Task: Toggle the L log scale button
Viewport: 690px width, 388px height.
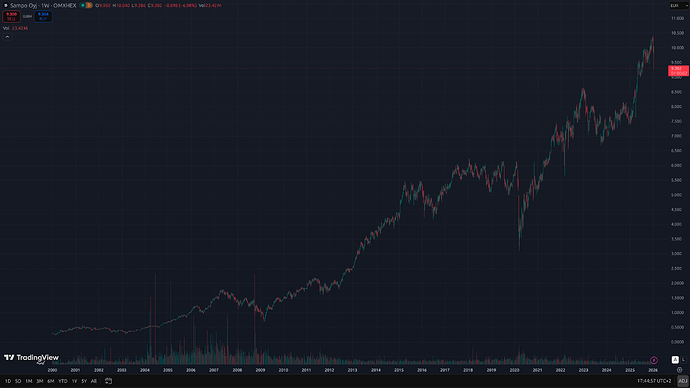Action: pos(683,360)
